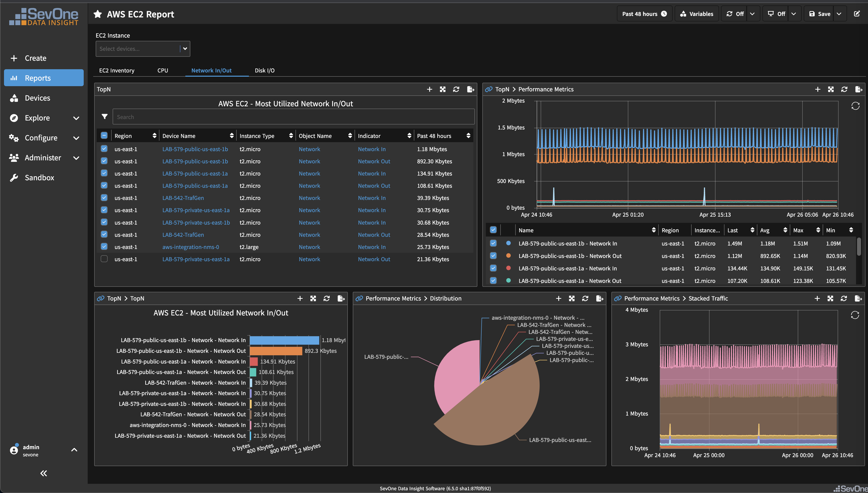Open the Sandbox from the sidebar
This screenshot has width=868, height=493.
click(x=39, y=178)
